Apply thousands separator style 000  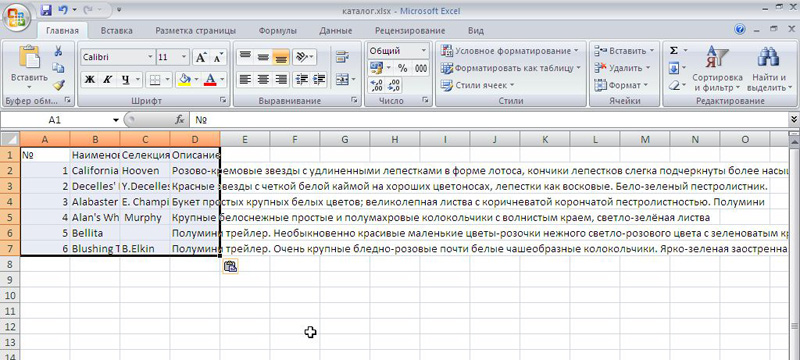point(421,68)
